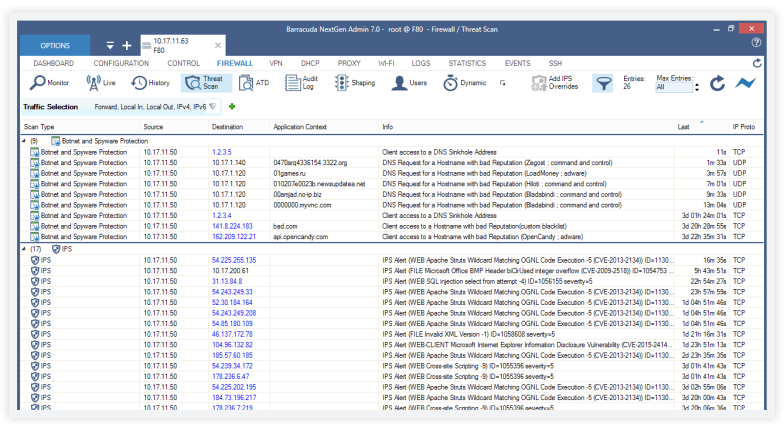Click the refresh icon beside SSH tab

pos(757,63)
